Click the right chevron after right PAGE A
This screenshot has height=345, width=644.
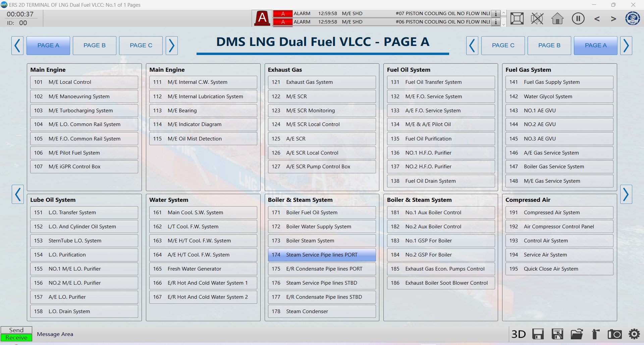coord(626,46)
